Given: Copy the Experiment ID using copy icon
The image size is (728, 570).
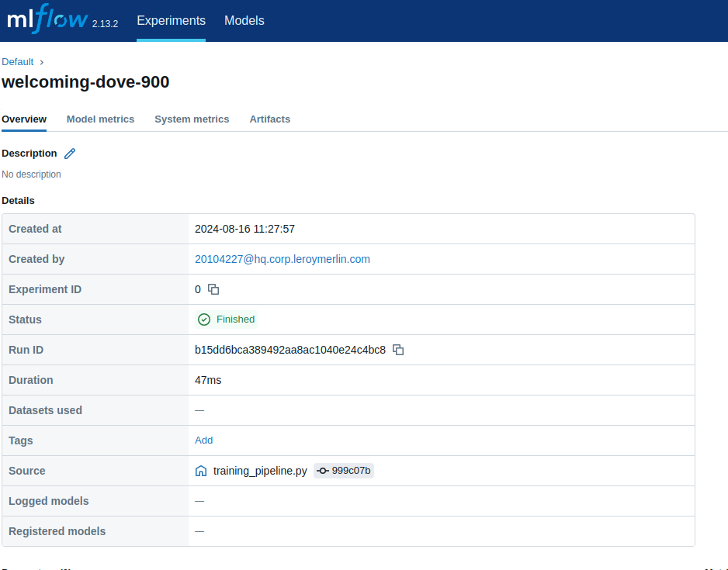Looking at the screenshot, I should [213, 288].
